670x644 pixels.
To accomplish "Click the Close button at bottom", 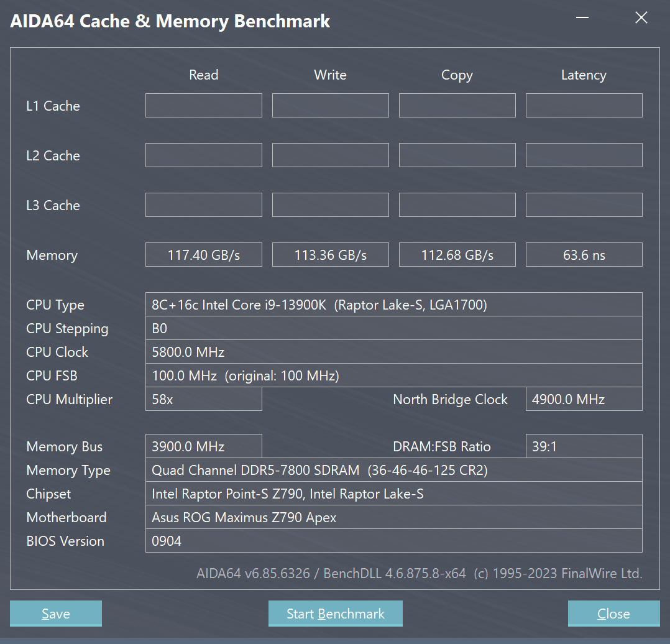I will (613, 614).
